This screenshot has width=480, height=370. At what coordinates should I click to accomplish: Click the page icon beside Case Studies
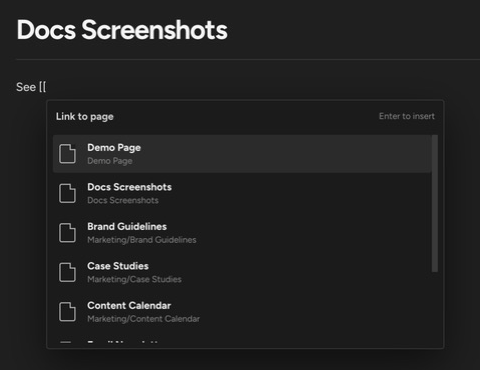(x=67, y=272)
